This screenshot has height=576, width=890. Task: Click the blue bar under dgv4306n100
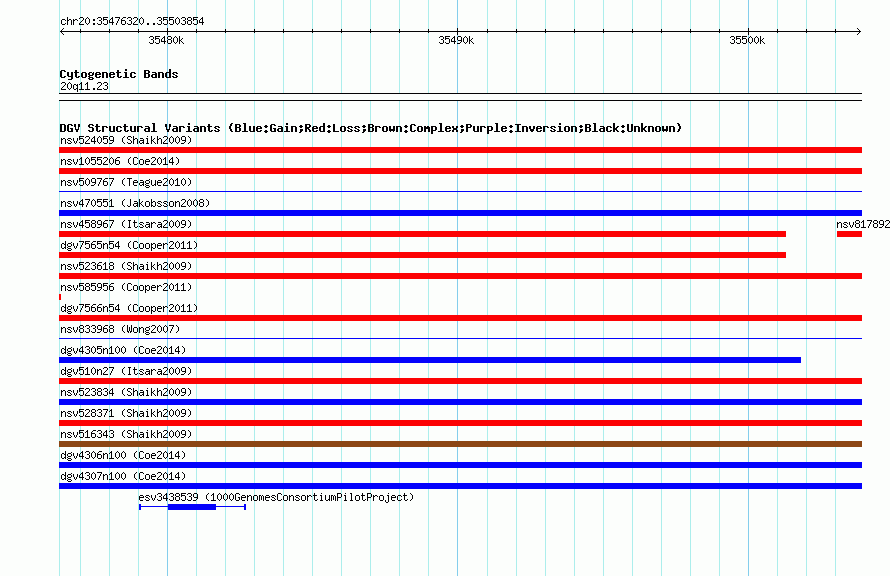[460, 465]
